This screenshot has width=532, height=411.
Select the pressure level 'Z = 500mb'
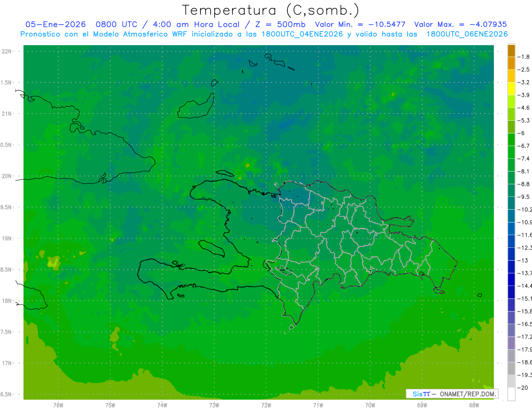click(281, 24)
